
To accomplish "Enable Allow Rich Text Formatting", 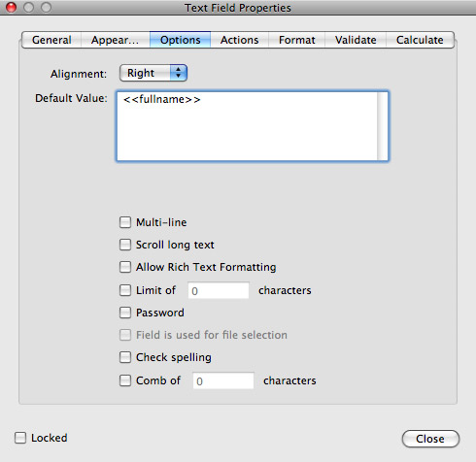I will (125, 267).
